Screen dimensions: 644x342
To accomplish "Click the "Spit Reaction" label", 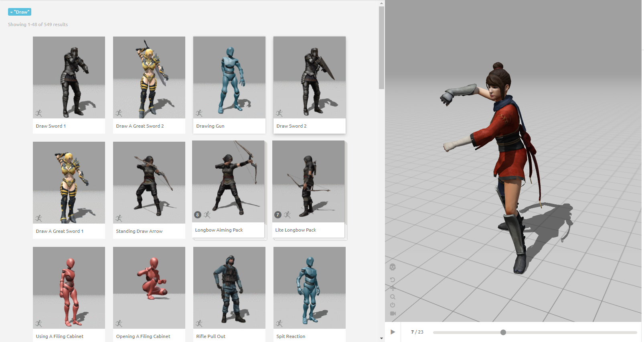I will (291, 336).
